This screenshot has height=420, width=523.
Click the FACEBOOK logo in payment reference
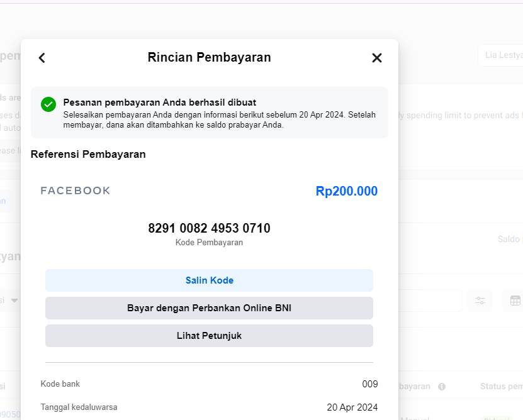point(76,191)
